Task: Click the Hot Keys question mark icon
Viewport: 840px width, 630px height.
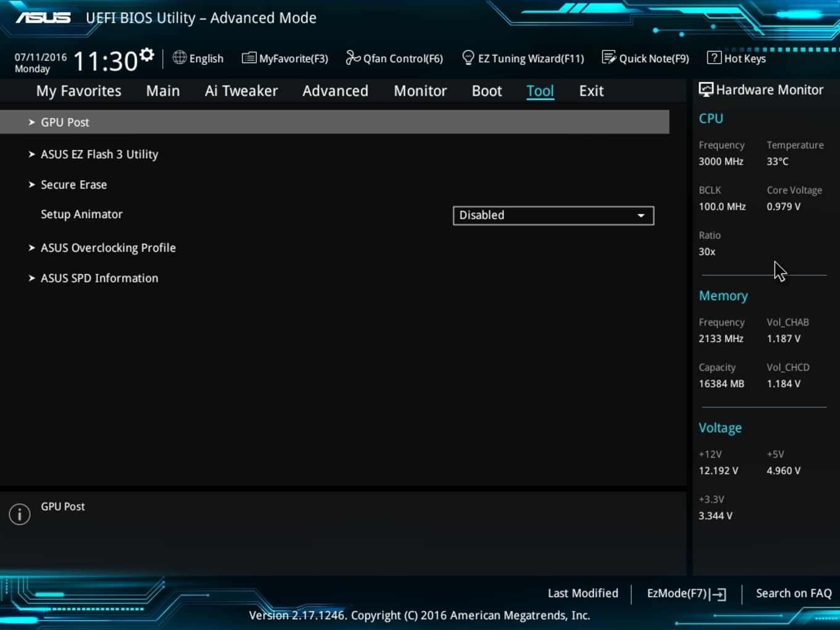Action: point(714,57)
